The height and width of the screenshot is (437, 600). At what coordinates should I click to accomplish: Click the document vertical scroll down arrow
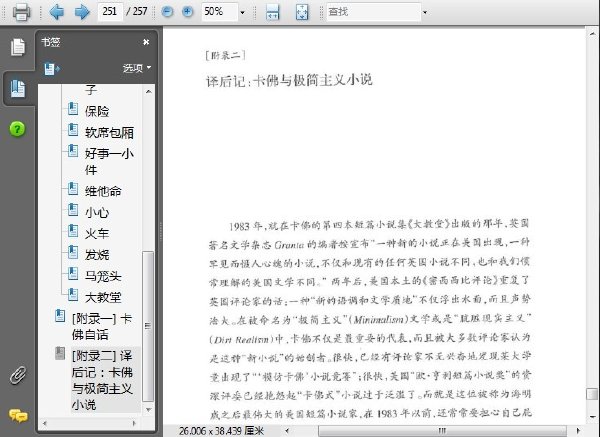point(592,417)
